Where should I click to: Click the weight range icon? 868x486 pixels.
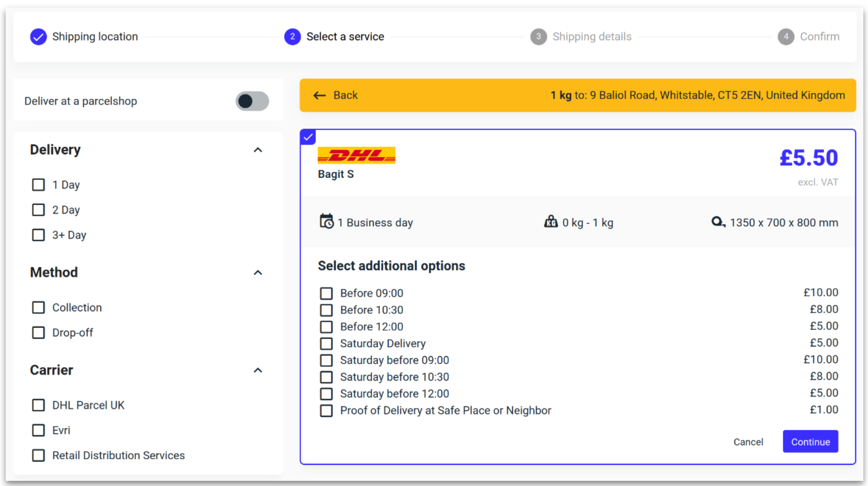click(551, 222)
